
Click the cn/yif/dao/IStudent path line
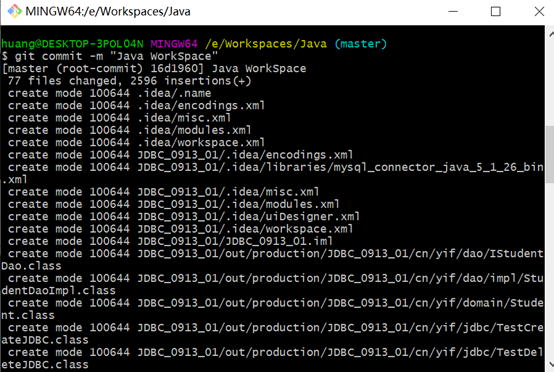pos(276,254)
